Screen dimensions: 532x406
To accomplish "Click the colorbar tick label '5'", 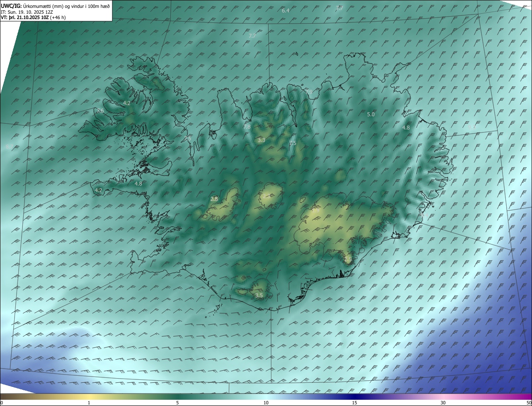I will pos(177,403).
